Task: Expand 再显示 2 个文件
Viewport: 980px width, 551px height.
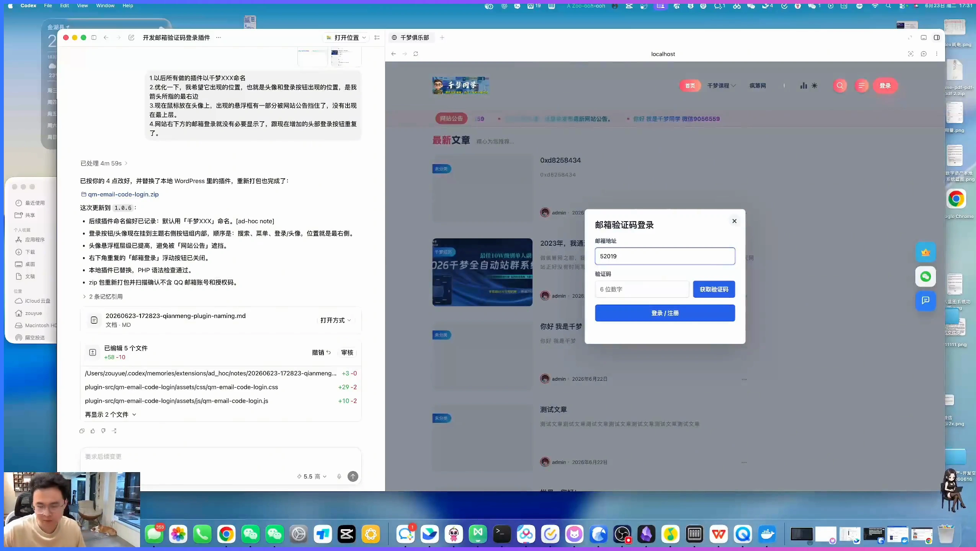Action: 111,414
